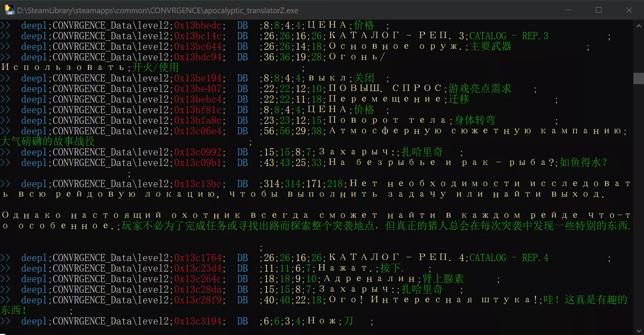Select the address 0x13be194
Screen dimensions: 644x335
[x=198, y=78]
